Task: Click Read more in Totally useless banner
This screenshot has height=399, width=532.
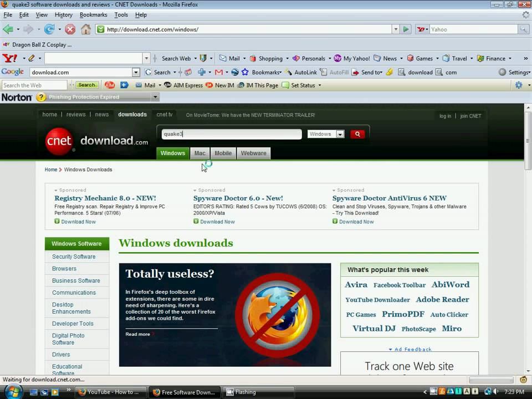Action: point(138,334)
